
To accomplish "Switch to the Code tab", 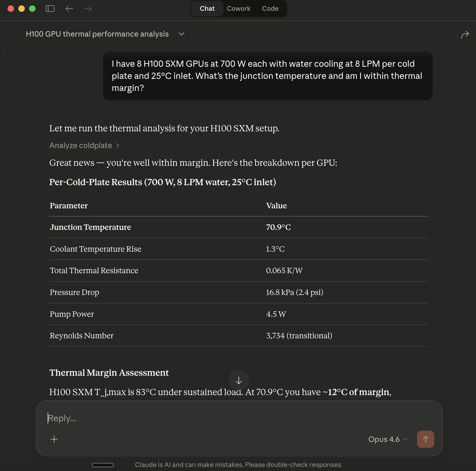I will coord(270,8).
